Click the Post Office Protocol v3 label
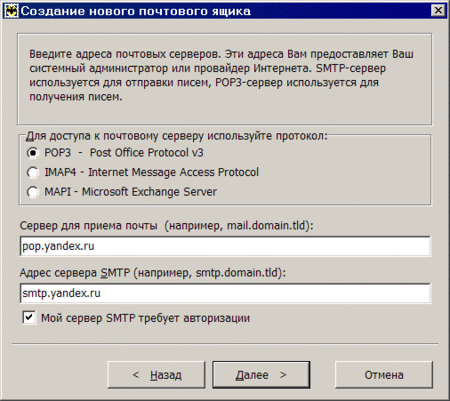The width and height of the screenshot is (450, 401). click(x=147, y=153)
